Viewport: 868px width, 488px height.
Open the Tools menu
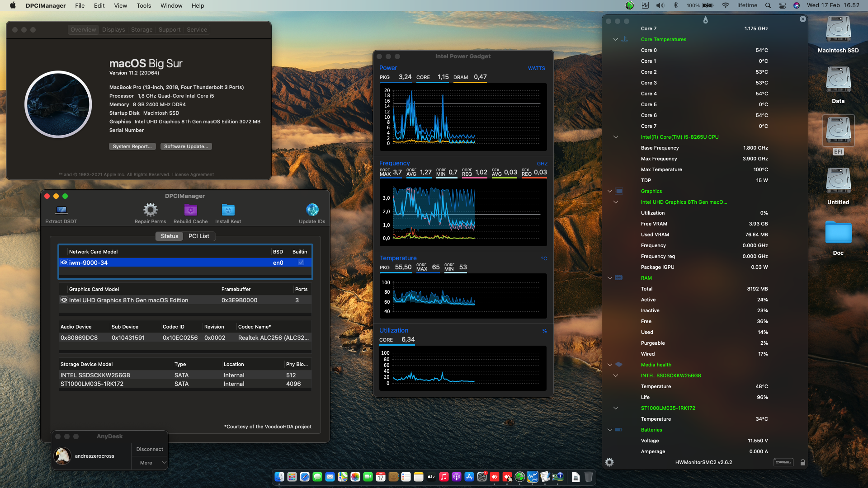point(144,5)
